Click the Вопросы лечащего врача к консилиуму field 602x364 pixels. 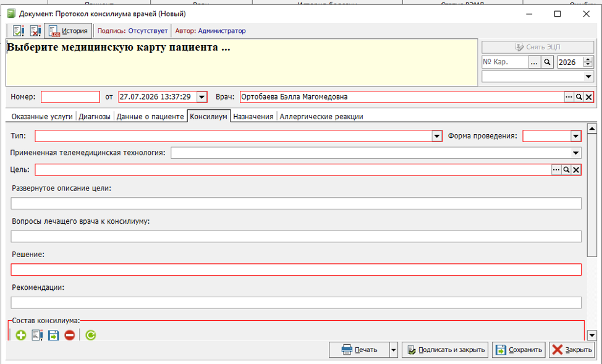[296, 237]
